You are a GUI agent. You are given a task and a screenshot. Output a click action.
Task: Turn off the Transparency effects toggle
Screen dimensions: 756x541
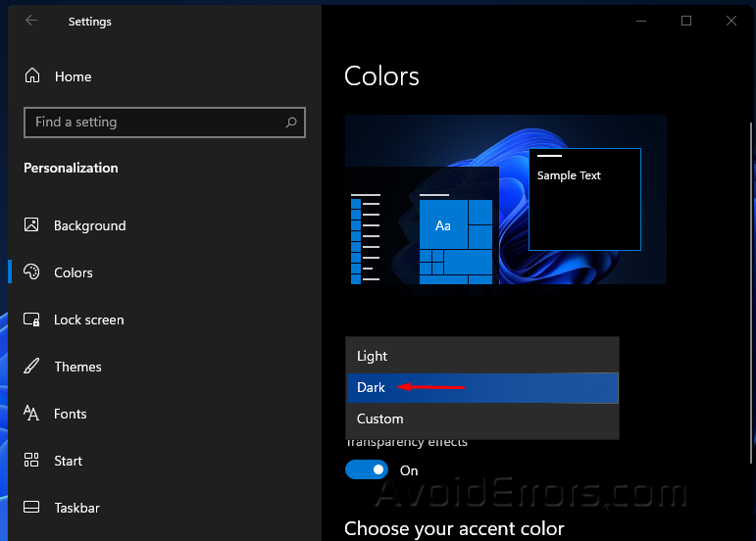(x=367, y=469)
